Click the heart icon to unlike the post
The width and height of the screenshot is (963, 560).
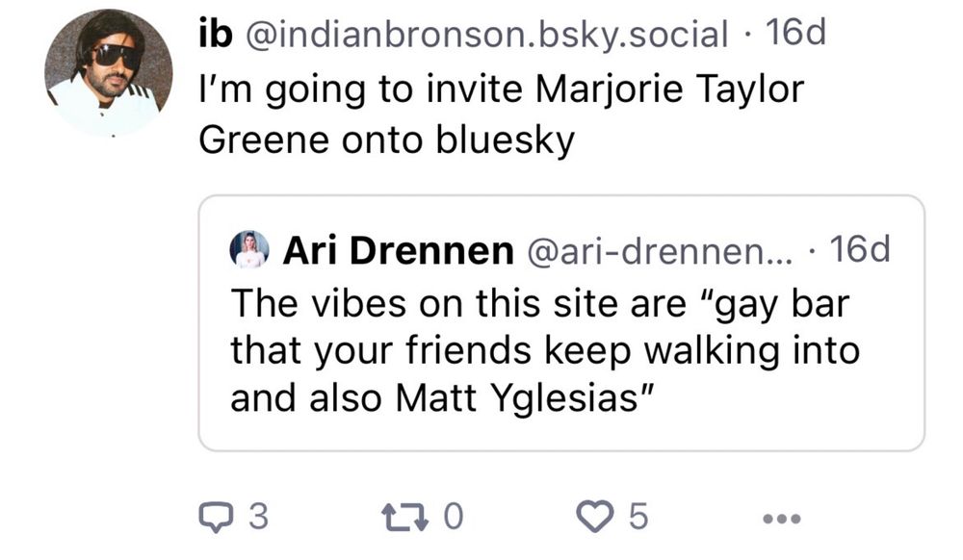[x=595, y=516]
